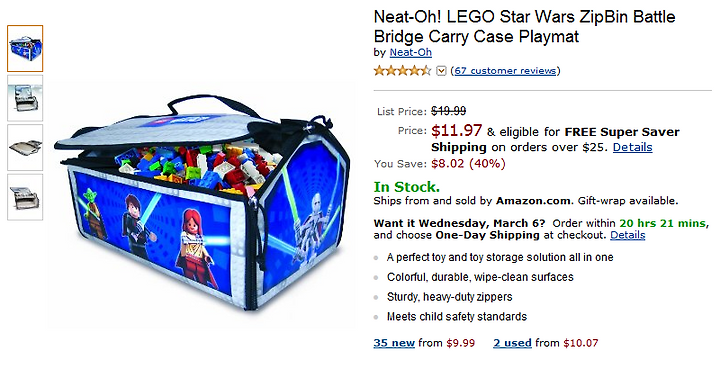Click the product title heading text
This screenshot has width=720, height=378.
pyautogui.click(x=524, y=26)
